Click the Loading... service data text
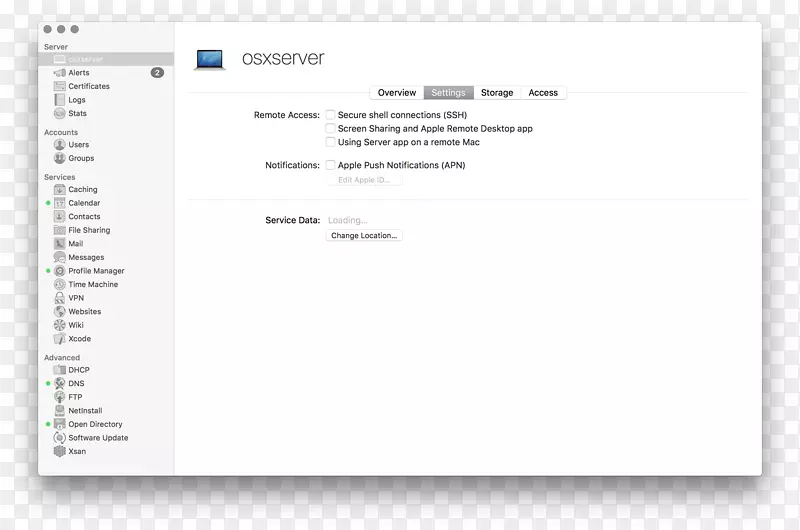 (x=347, y=220)
